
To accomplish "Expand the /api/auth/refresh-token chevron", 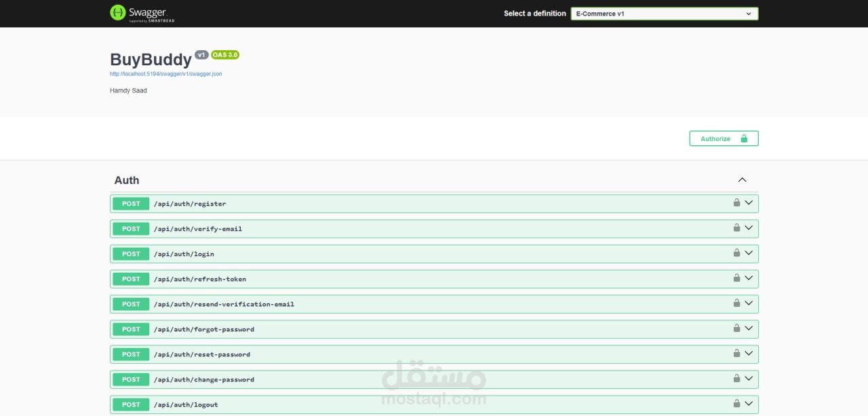I will point(749,278).
